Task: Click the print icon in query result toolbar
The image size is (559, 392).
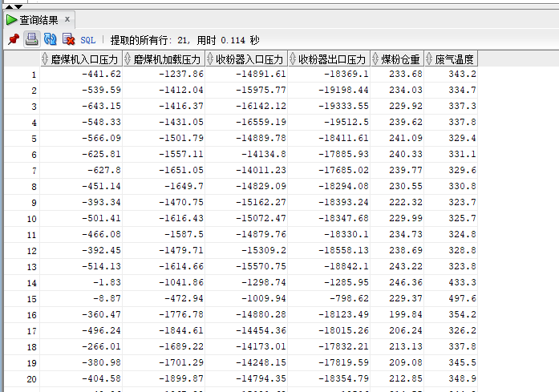Action: pos(32,39)
